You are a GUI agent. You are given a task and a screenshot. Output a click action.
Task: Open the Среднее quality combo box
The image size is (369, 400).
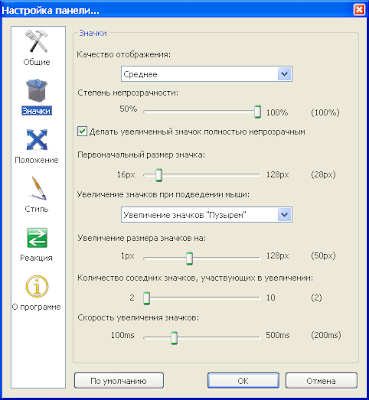[x=207, y=74]
